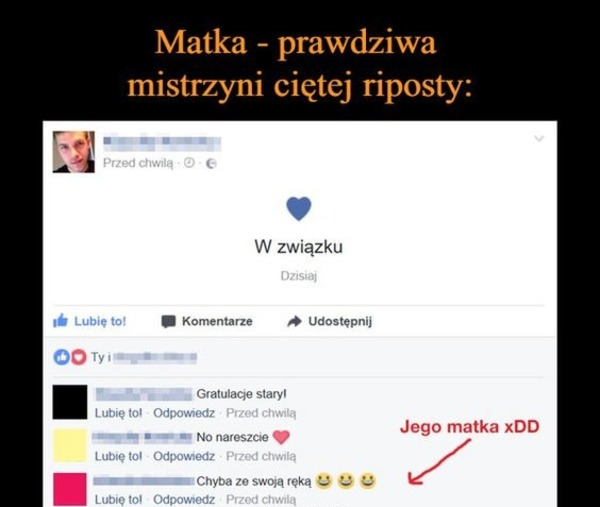Click the red heart reaction icon

click(78, 357)
